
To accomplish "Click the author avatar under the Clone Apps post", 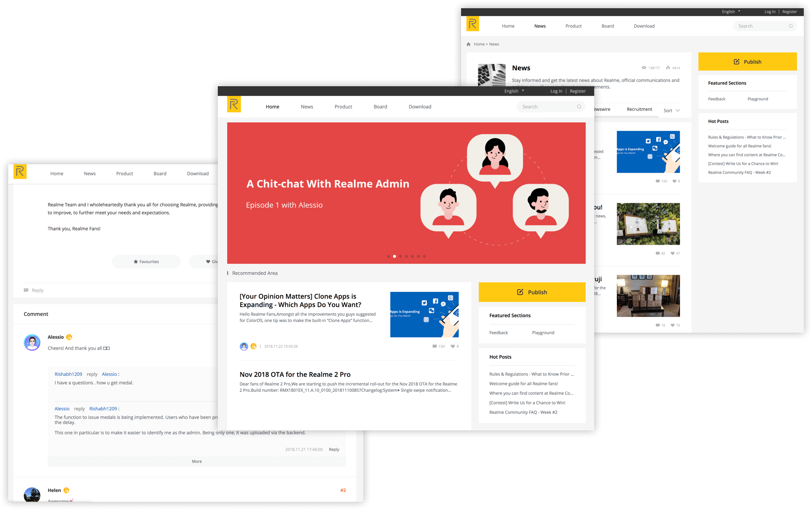I will (244, 346).
